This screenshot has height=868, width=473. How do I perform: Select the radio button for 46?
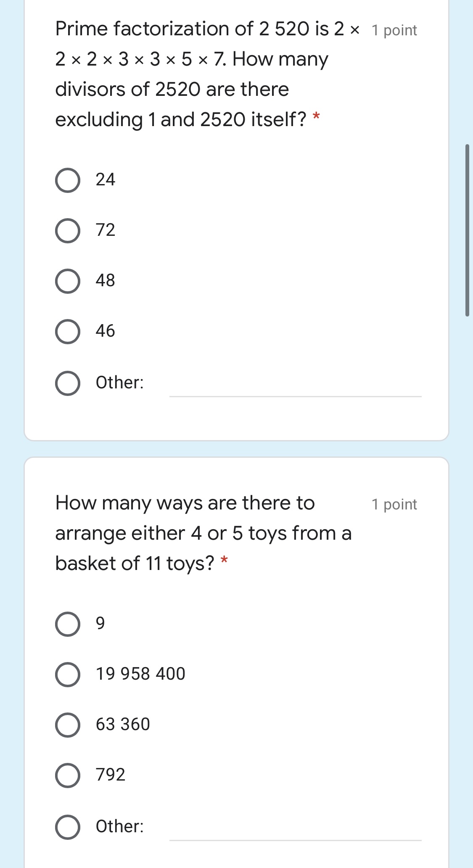(x=68, y=332)
